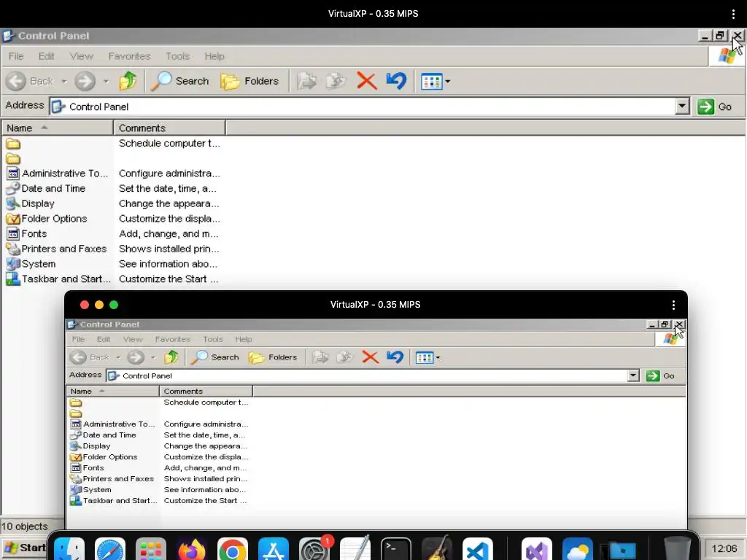
Task: Click Forward arrow in background VirtualXP window
Action: click(85, 81)
